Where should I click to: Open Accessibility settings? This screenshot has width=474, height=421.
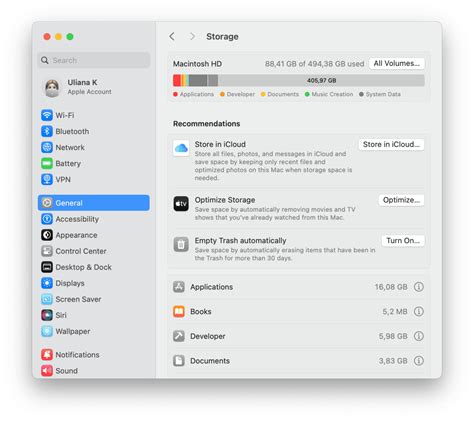(93, 219)
